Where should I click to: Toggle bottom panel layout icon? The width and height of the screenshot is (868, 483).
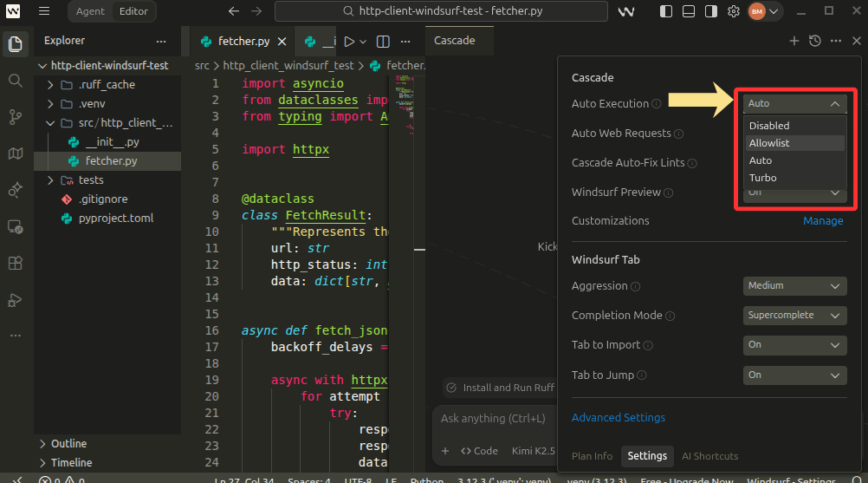[x=689, y=11]
